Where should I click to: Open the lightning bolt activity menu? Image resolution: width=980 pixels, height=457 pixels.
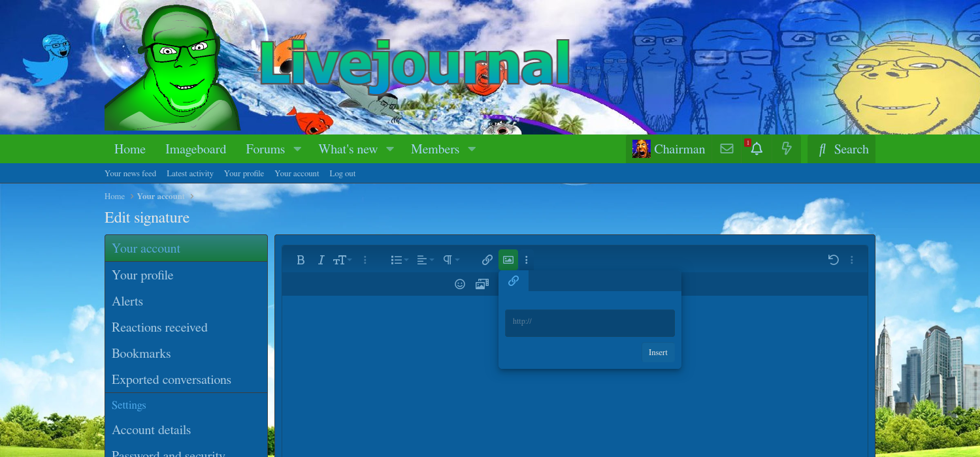pos(787,150)
